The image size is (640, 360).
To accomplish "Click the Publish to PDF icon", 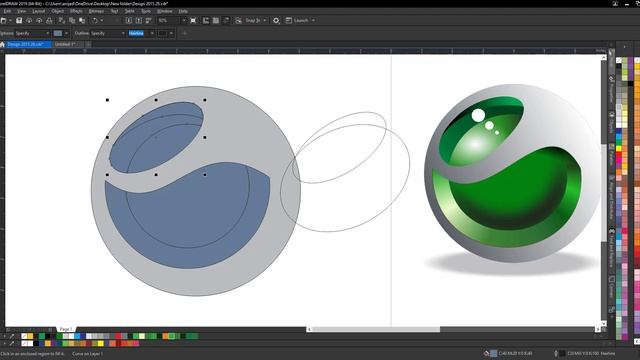I will coord(149,20).
